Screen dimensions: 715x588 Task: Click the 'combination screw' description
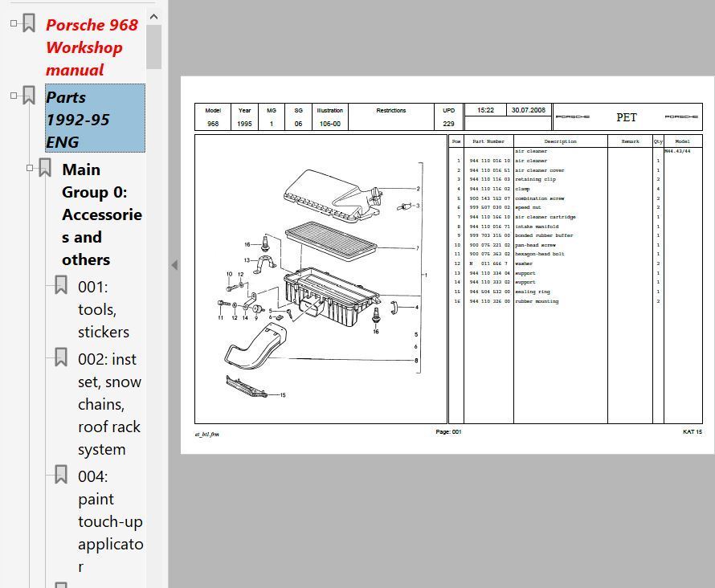(539, 198)
